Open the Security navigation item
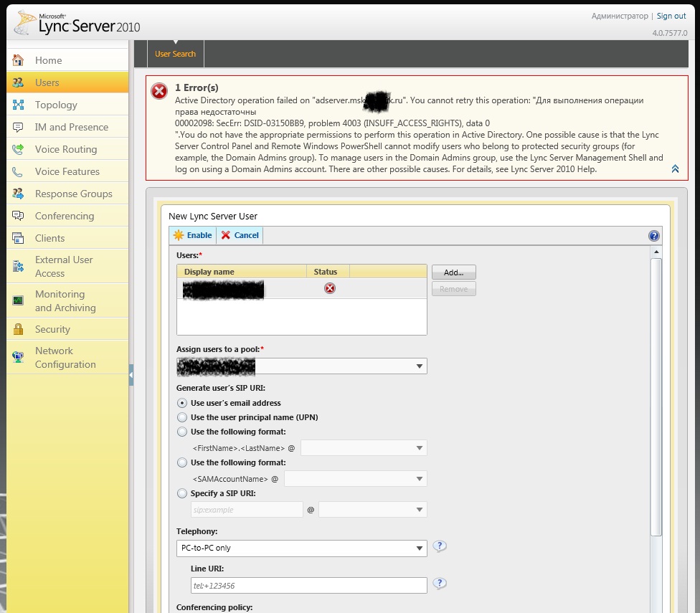This screenshot has width=700, height=613. click(x=67, y=329)
